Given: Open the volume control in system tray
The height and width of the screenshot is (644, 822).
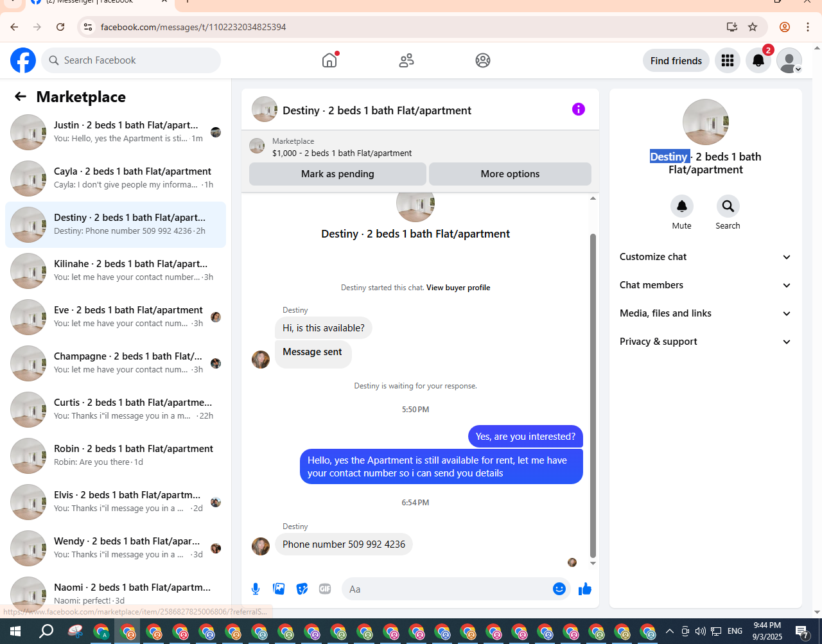Looking at the screenshot, I should tap(701, 631).
